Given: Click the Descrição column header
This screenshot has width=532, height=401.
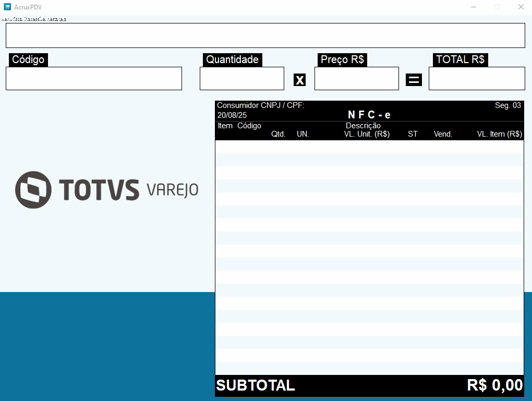Looking at the screenshot, I should (363, 126).
